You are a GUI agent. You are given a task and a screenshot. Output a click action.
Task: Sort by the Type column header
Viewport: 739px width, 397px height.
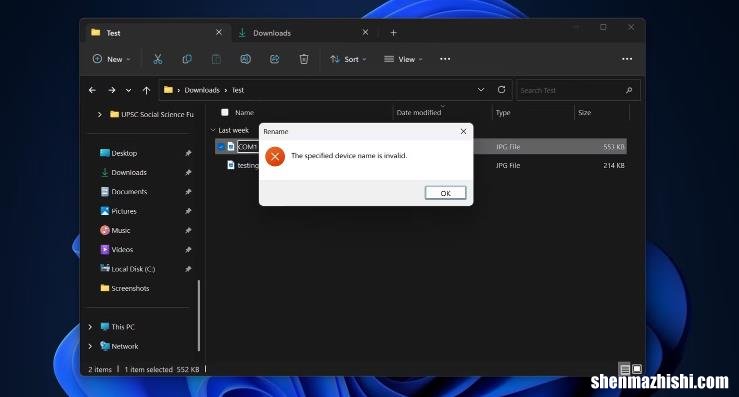(x=503, y=112)
